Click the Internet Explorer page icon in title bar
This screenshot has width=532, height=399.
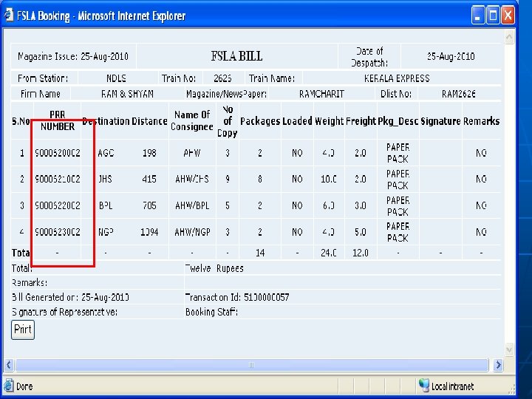pyautogui.click(x=9, y=16)
